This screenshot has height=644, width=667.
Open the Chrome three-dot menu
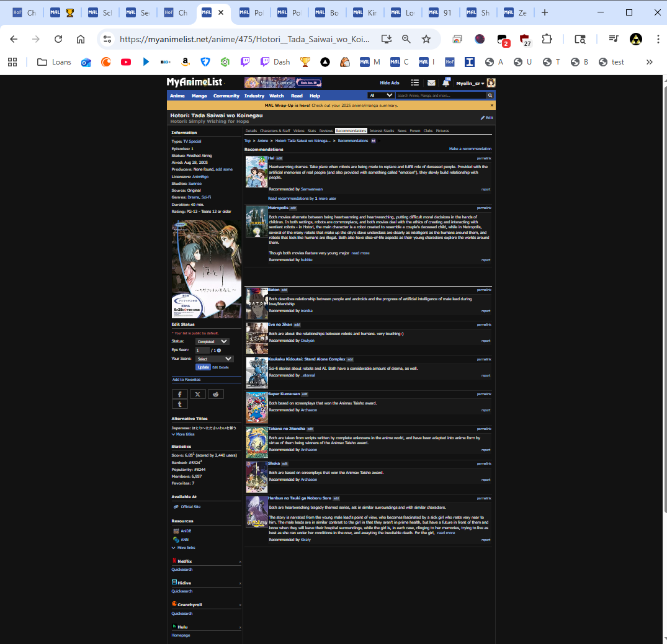658,39
